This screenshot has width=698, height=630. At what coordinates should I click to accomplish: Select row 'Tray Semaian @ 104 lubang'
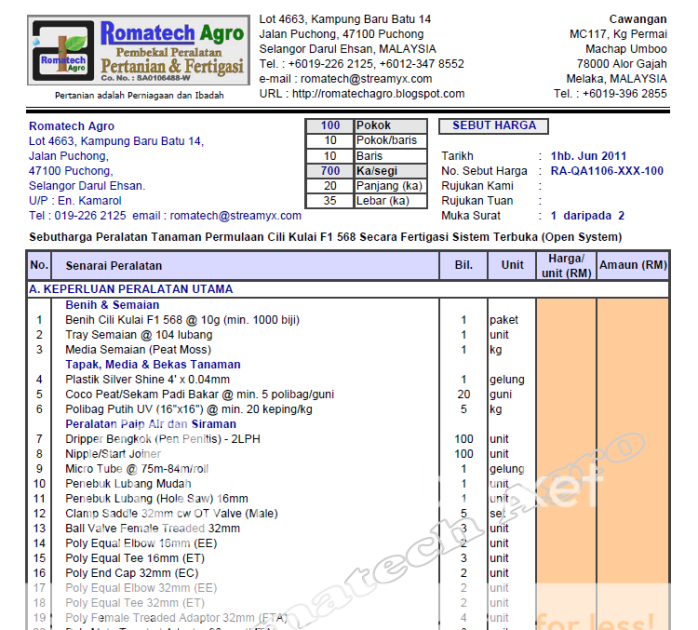click(x=348, y=335)
